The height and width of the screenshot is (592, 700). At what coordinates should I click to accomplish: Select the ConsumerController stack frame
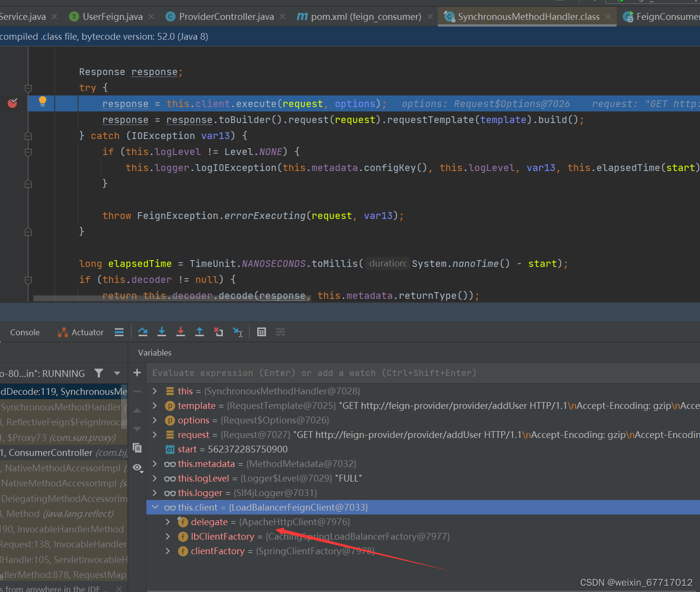click(x=63, y=452)
